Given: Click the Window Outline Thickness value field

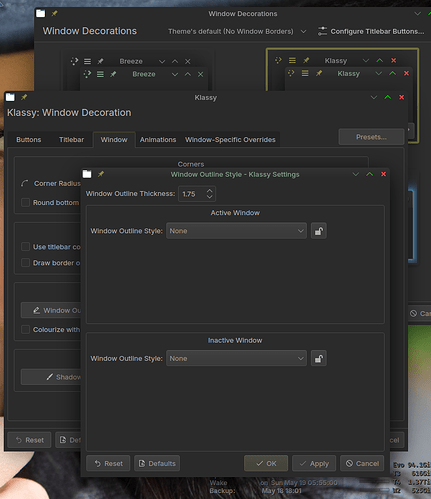Looking at the screenshot, I should coord(192,194).
